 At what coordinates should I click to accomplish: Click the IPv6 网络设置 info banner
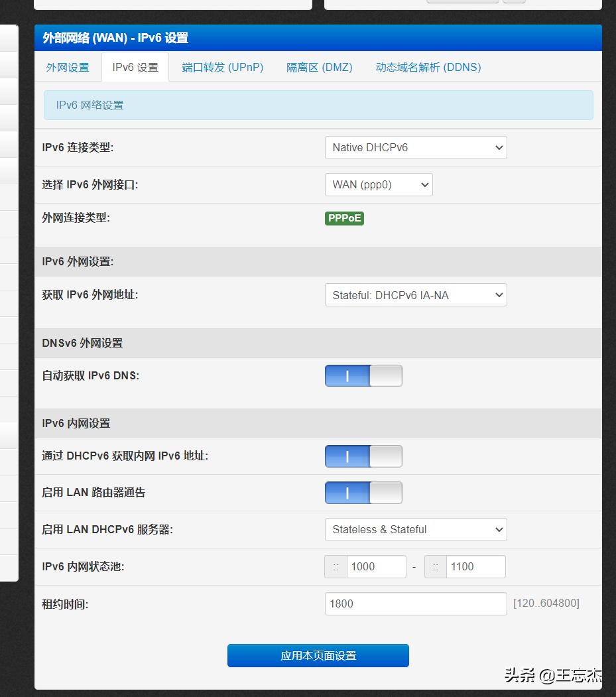click(x=318, y=105)
